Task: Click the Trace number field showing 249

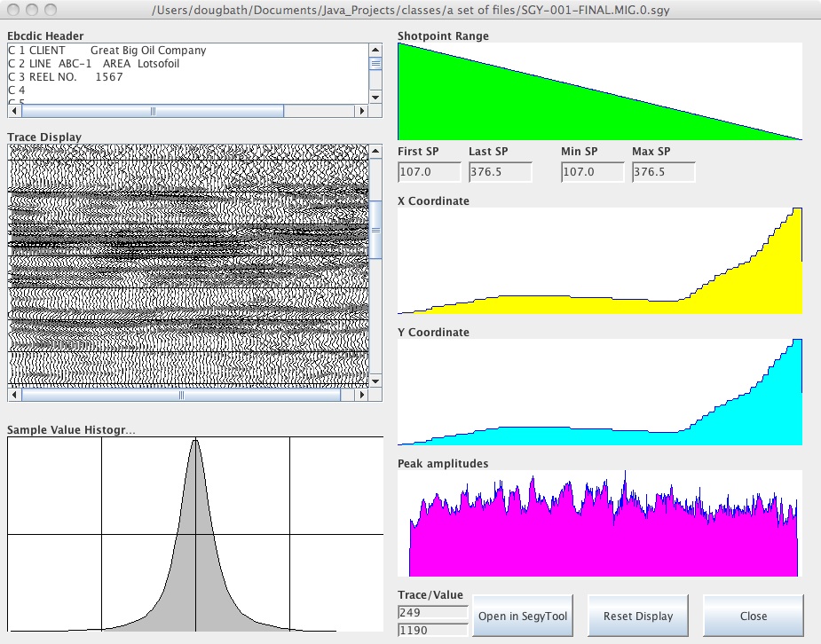Action: (432, 612)
